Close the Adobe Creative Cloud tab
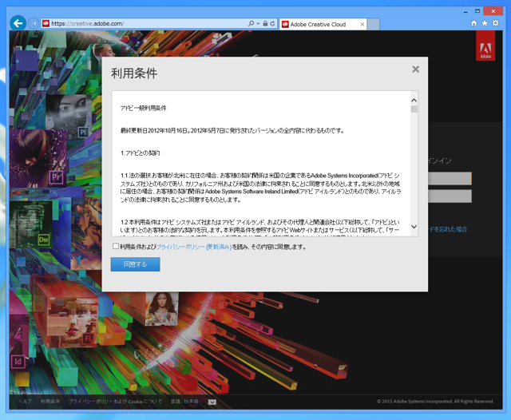511x420 pixels. click(x=362, y=24)
